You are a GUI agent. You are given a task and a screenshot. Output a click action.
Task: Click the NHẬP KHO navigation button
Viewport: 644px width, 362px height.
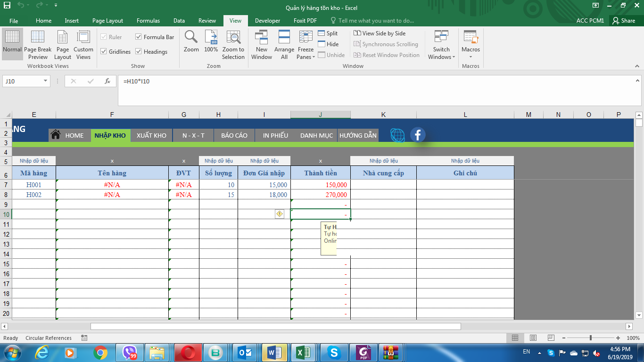pyautogui.click(x=110, y=135)
